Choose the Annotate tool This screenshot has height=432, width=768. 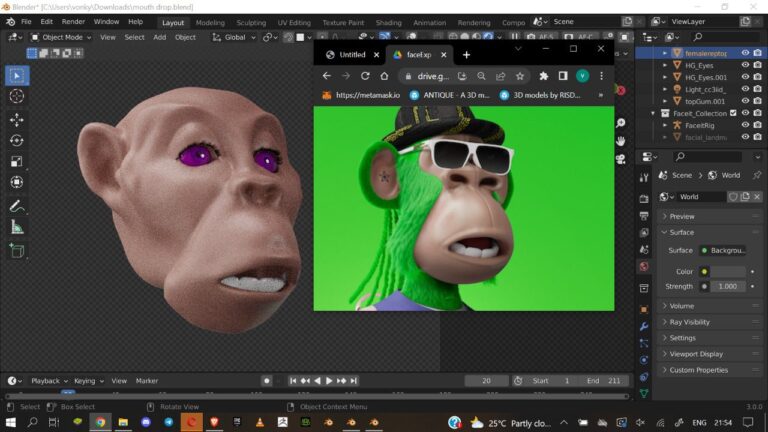[17, 206]
